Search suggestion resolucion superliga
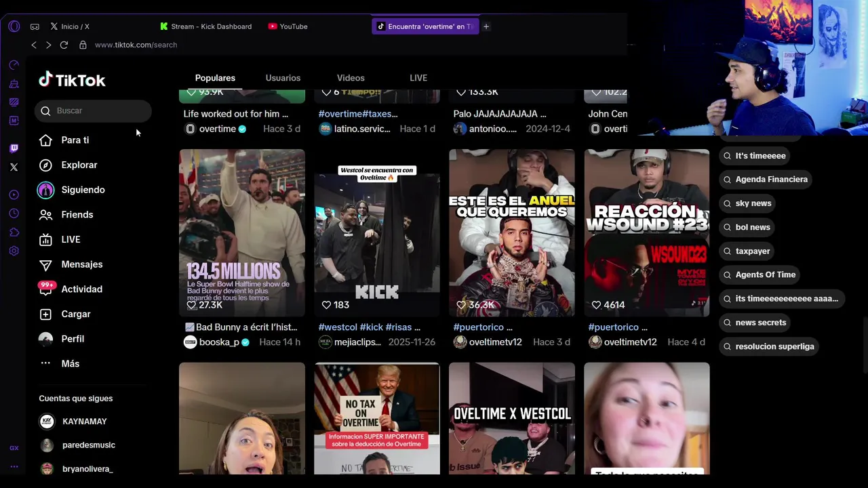This screenshot has width=868, height=488. click(769, 346)
